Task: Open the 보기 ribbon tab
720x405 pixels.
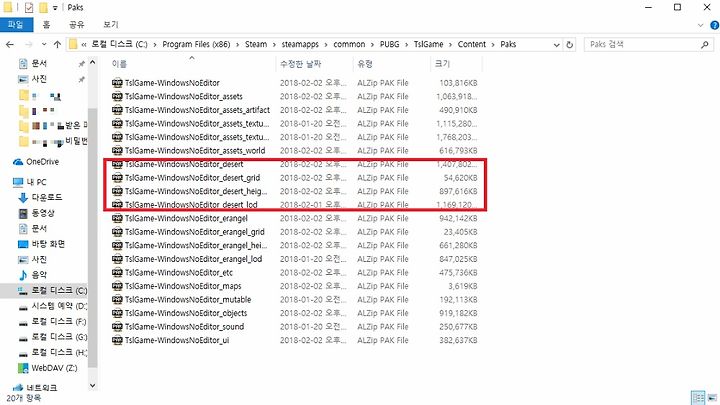Action: pos(111,25)
